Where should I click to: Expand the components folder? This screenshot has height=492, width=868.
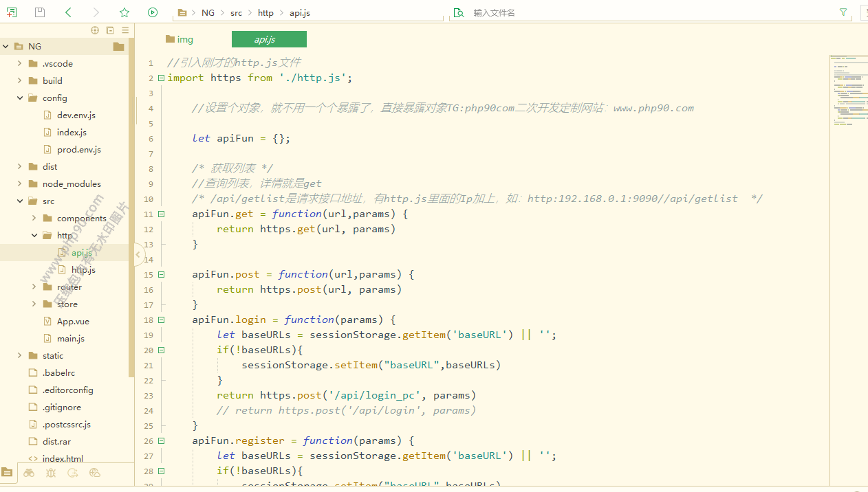[34, 218]
